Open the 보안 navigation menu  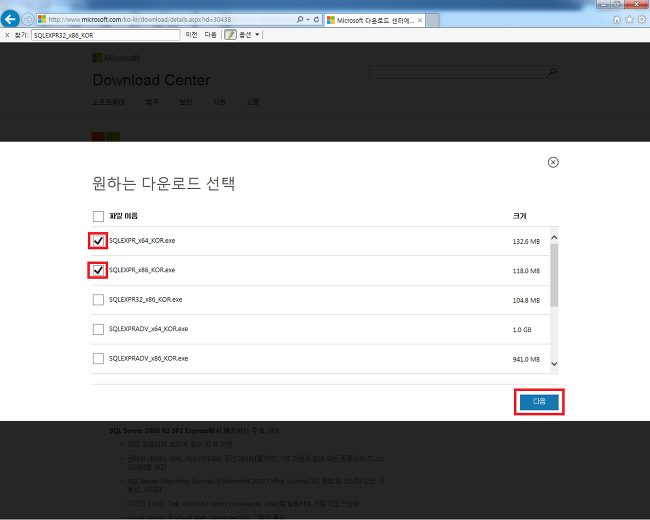pos(186,102)
